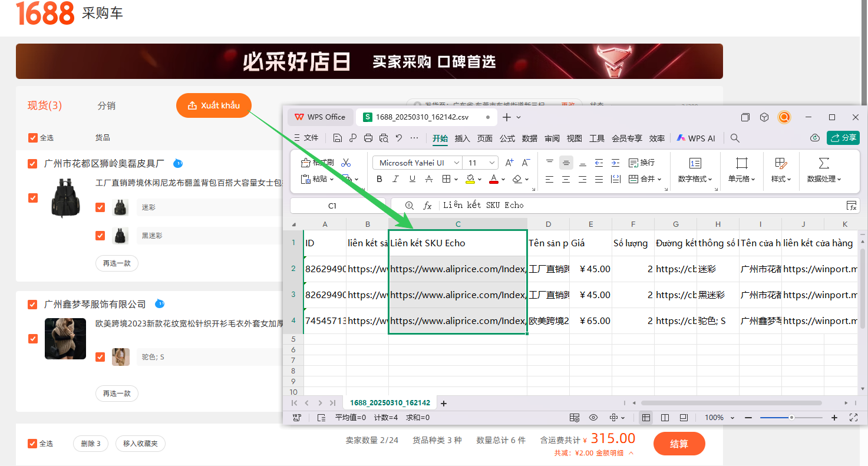Uncheck the 驼色; S variant checkbox
The width and height of the screenshot is (868, 466).
100,357
